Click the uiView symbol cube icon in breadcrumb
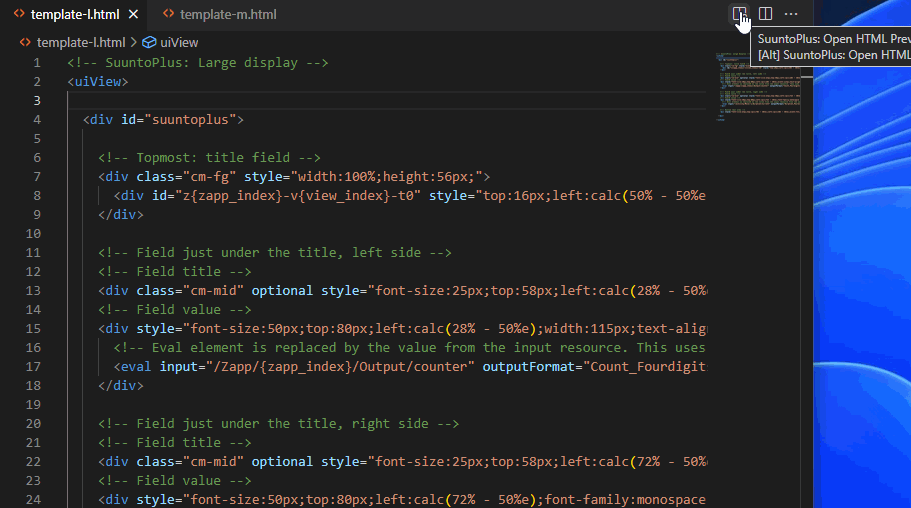The image size is (911, 508). [149, 42]
